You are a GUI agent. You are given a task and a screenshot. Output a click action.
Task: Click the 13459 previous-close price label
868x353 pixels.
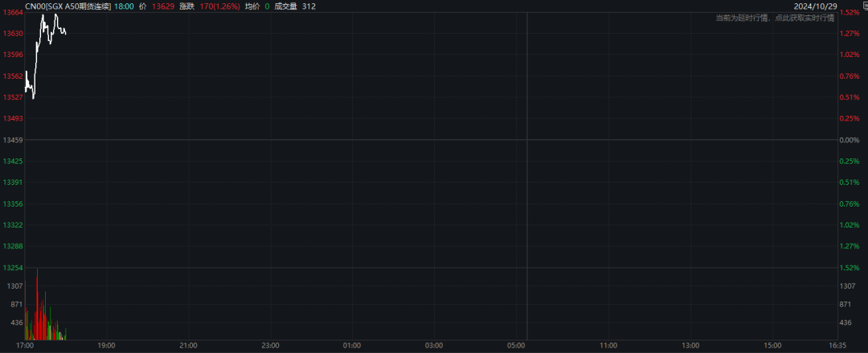point(13,140)
